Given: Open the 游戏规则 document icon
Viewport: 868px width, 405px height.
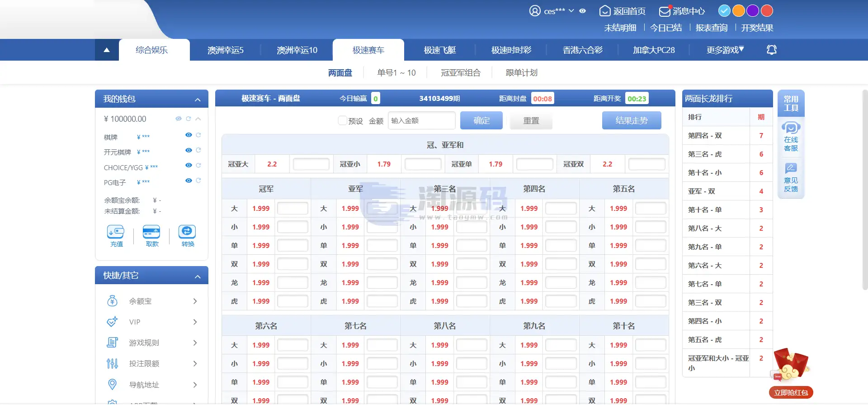Looking at the screenshot, I should [x=112, y=343].
